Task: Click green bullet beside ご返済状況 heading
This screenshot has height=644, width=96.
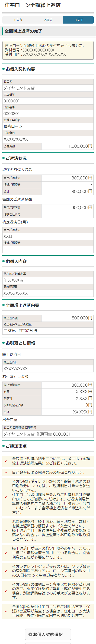Action: coord(3,158)
